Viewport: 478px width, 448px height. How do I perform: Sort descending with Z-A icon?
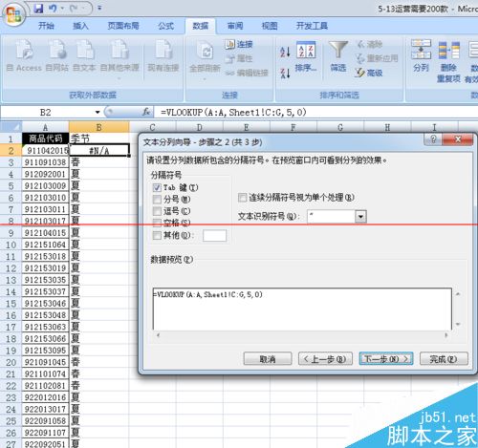point(285,73)
